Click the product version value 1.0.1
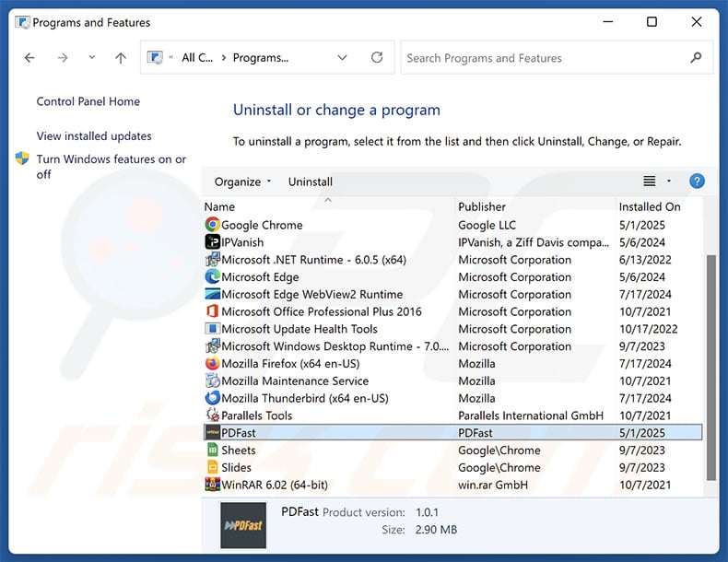This screenshot has width=728, height=562. pyautogui.click(x=428, y=512)
